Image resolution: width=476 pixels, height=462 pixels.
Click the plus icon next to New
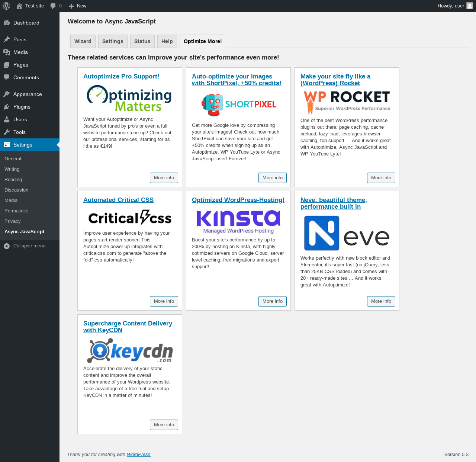point(71,6)
